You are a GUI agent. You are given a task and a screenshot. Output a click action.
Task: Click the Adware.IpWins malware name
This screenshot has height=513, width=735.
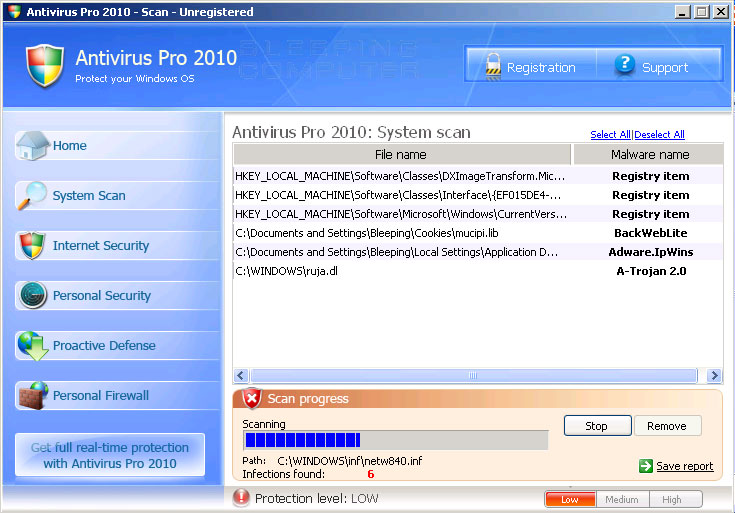coord(651,252)
